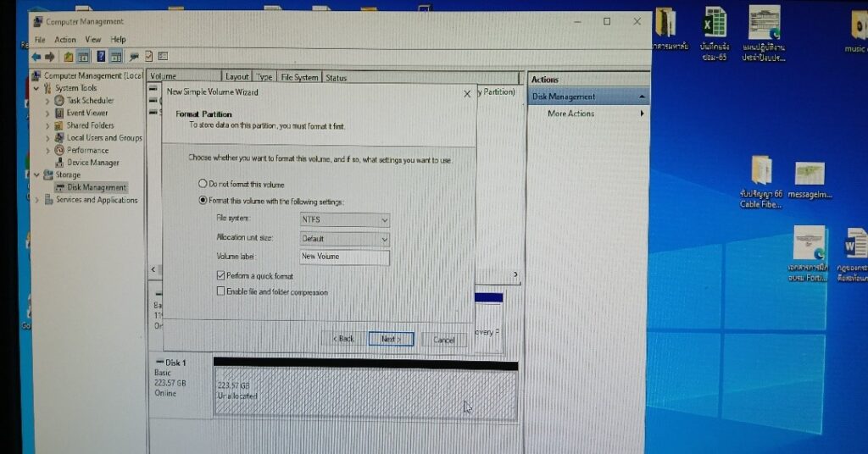Enable file and folder compression

pos(221,292)
